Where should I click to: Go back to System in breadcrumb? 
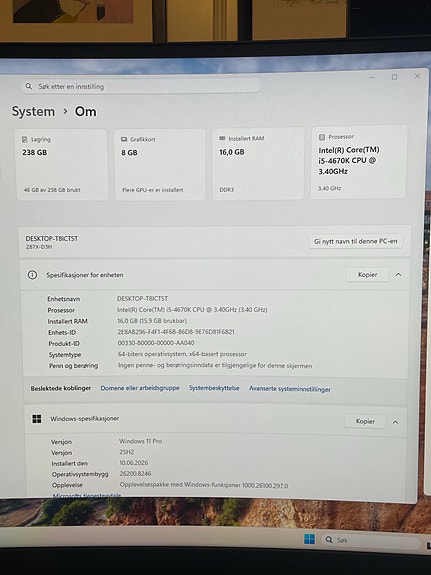click(x=33, y=111)
